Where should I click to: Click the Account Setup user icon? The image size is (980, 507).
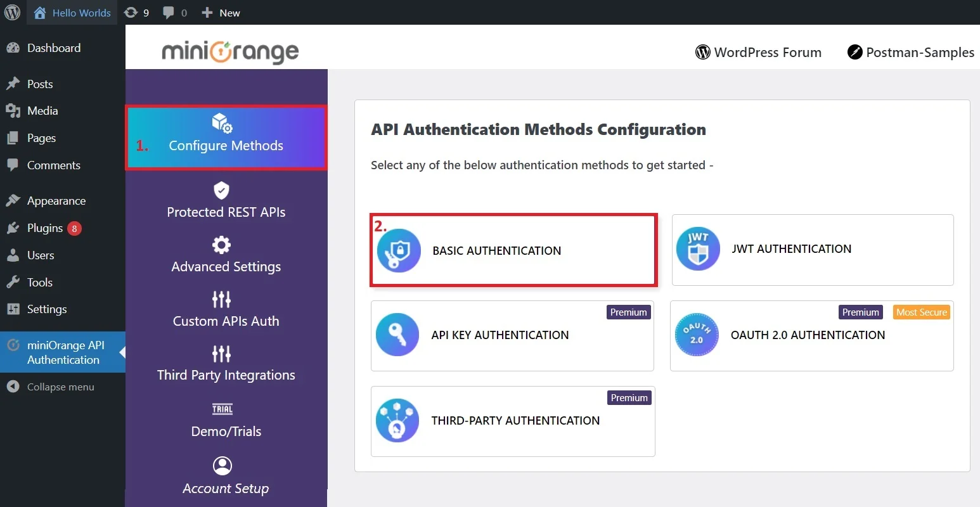coord(222,466)
